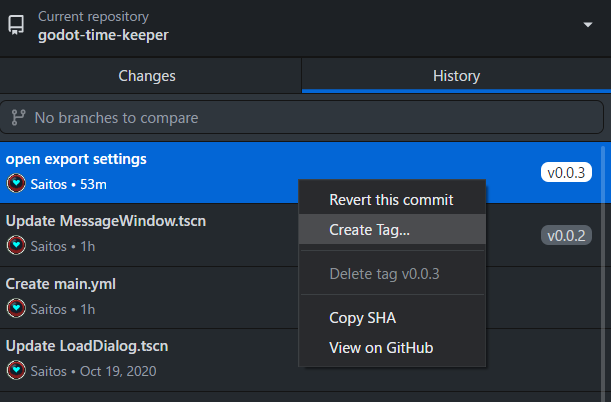Choose Revert this commit from context menu
This screenshot has height=402, width=611.
point(392,200)
